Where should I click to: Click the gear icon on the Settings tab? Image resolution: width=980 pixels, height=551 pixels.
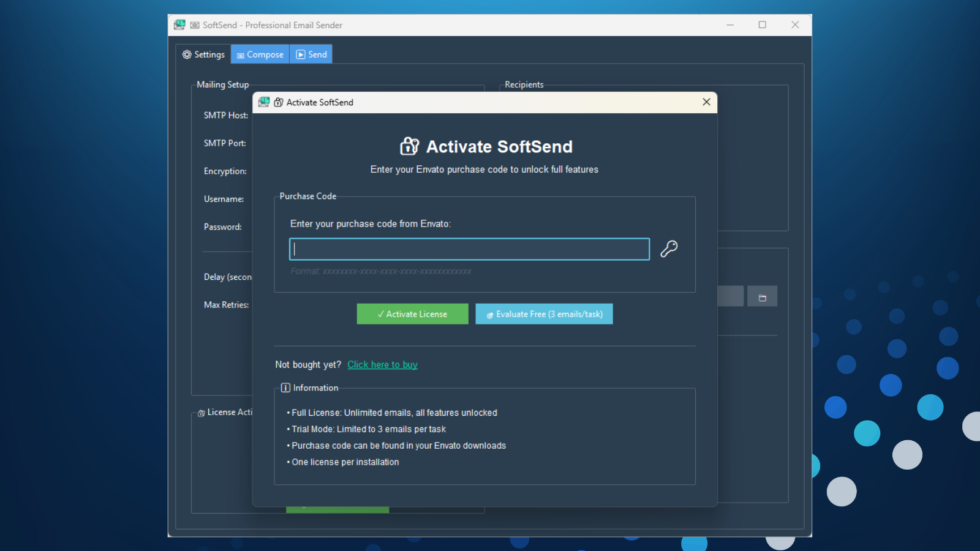coord(187,54)
